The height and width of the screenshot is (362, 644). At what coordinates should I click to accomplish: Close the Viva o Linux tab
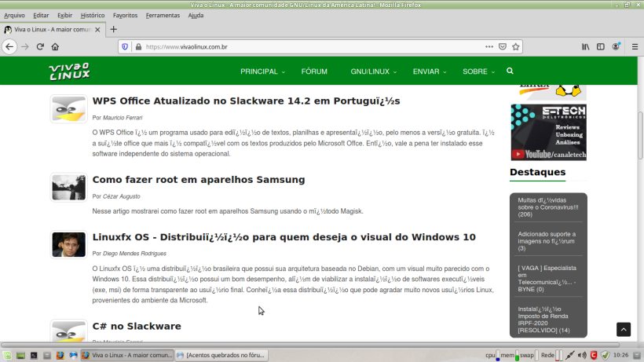[97, 30]
